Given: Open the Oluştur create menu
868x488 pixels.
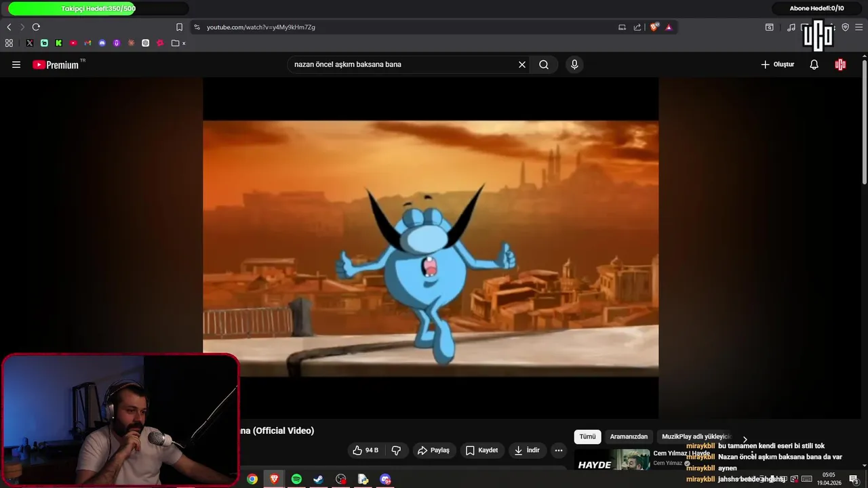Looking at the screenshot, I should 777,64.
